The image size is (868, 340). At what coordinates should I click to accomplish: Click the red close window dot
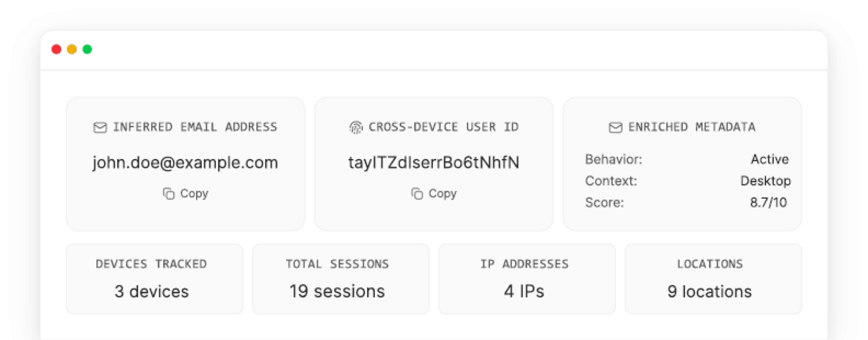(56, 49)
